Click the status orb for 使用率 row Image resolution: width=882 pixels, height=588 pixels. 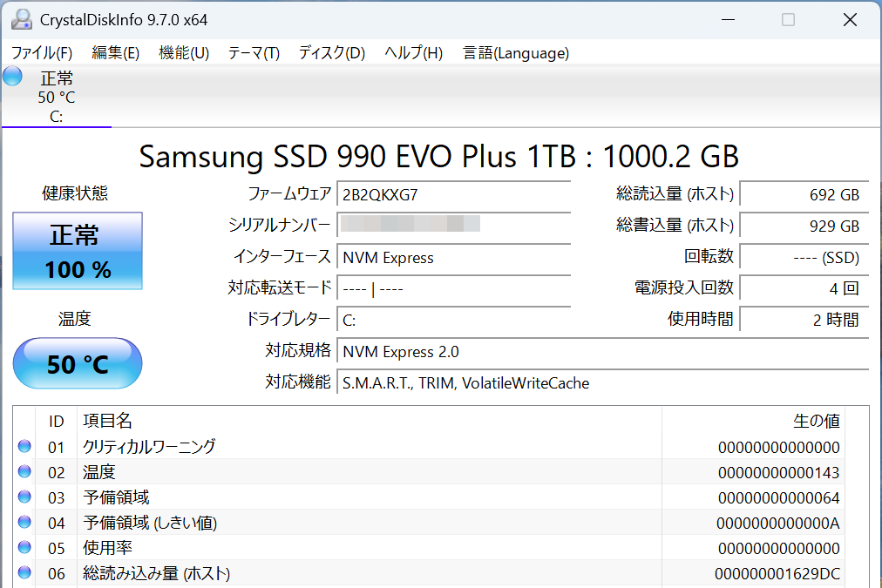click(24, 548)
